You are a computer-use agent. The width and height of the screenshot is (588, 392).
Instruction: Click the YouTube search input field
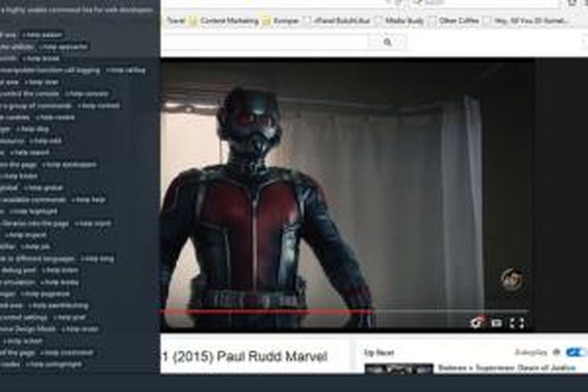[x=264, y=42]
